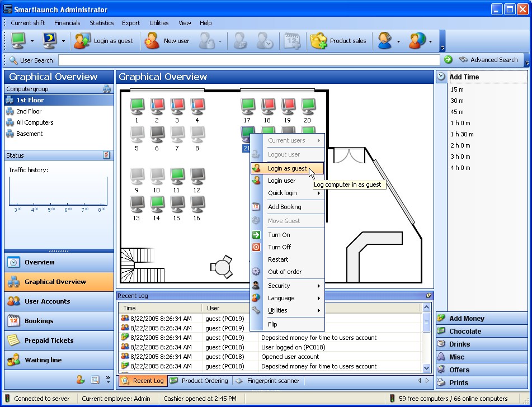Click the Status panel checklist icon

(x=106, y=155)
